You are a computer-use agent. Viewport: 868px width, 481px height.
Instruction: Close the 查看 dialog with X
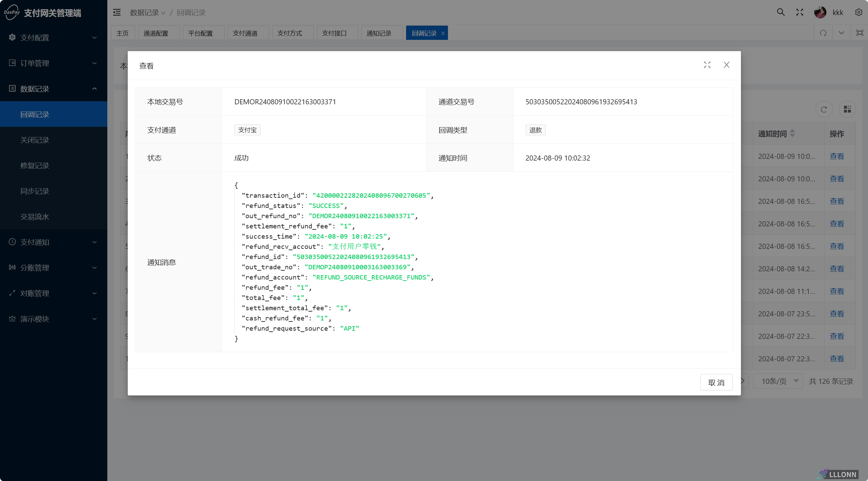pos(727,65)
